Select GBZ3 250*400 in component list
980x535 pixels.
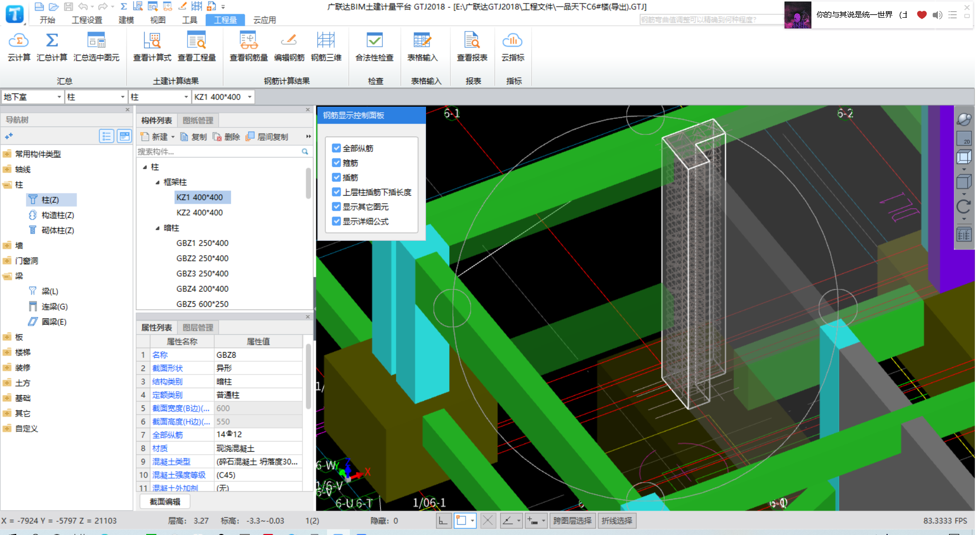coord(203,274)
